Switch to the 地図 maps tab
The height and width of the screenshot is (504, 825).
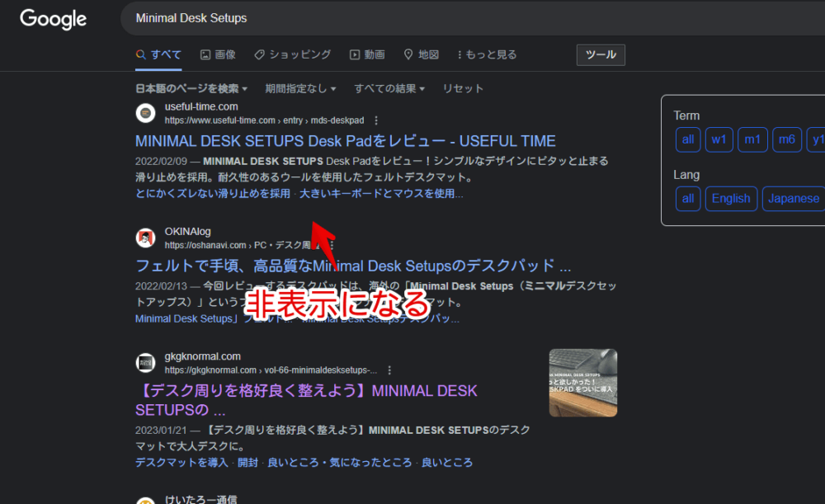[421, 54]
